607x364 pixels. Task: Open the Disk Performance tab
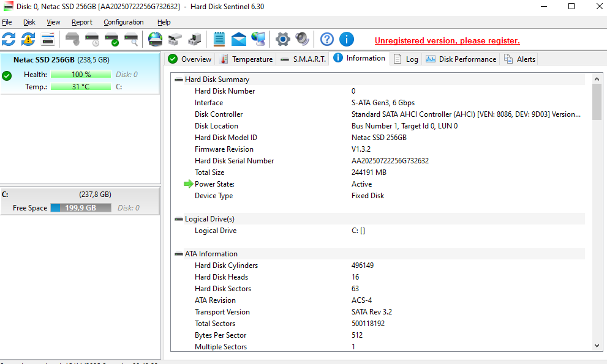pos(461,59)
